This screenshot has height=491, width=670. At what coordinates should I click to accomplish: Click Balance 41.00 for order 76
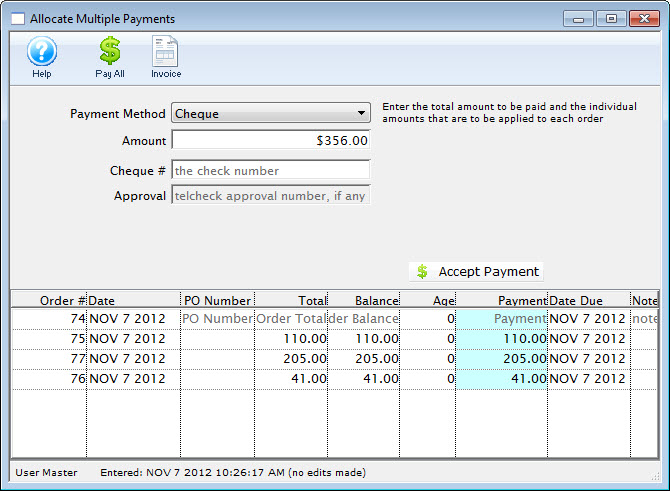tap(364, 379)
